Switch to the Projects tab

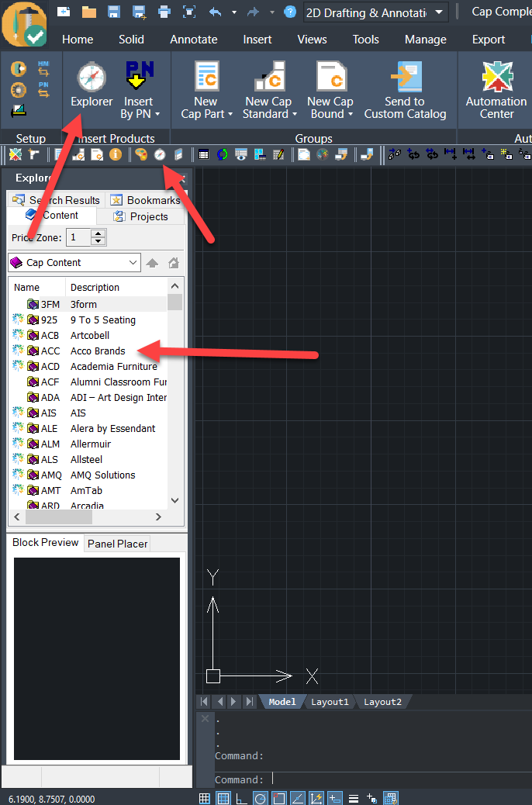140,216
